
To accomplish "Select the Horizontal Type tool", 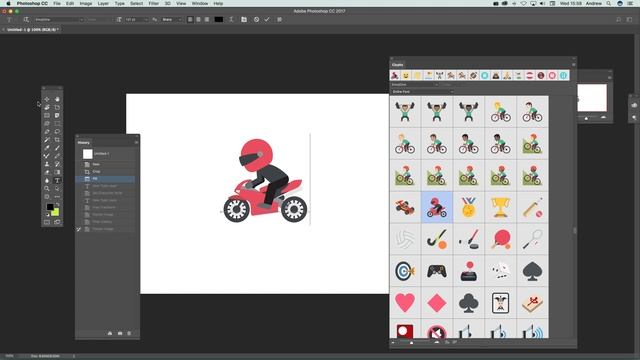I will [57, 180].
